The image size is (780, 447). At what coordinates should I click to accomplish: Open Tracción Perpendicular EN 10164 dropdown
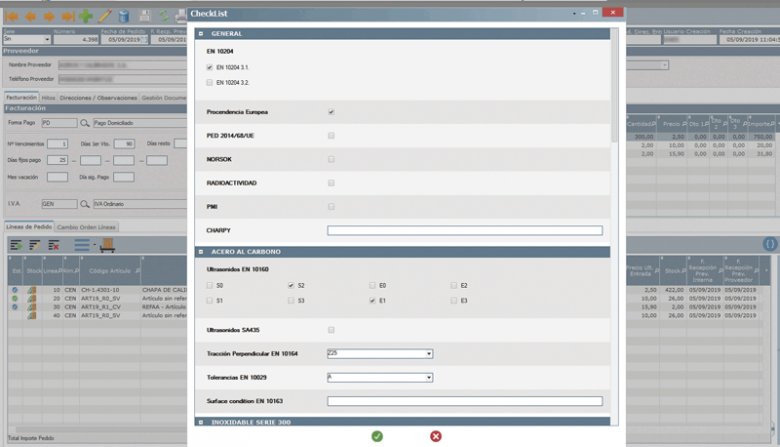pos(429,353)
